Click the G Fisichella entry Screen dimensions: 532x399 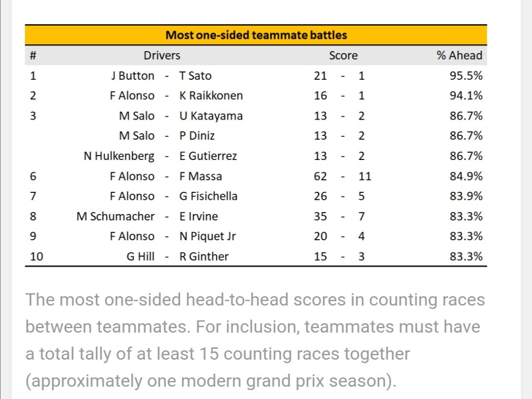(208, 196)
